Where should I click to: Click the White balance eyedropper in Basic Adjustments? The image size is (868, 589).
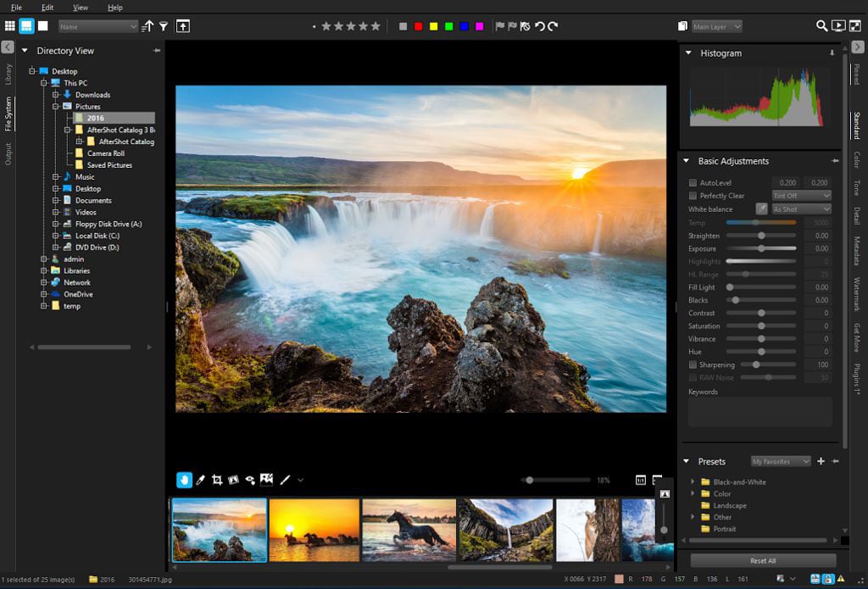pos(762,208)
